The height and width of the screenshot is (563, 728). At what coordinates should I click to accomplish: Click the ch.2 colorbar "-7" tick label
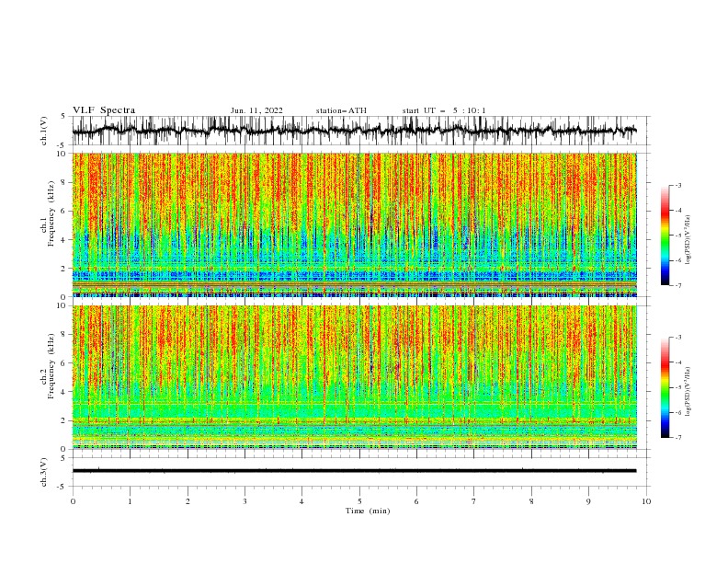click(678, 438)
